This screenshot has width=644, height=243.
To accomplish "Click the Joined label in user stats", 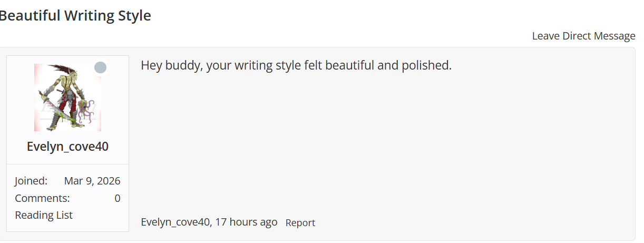I will (x=31, y=181).
